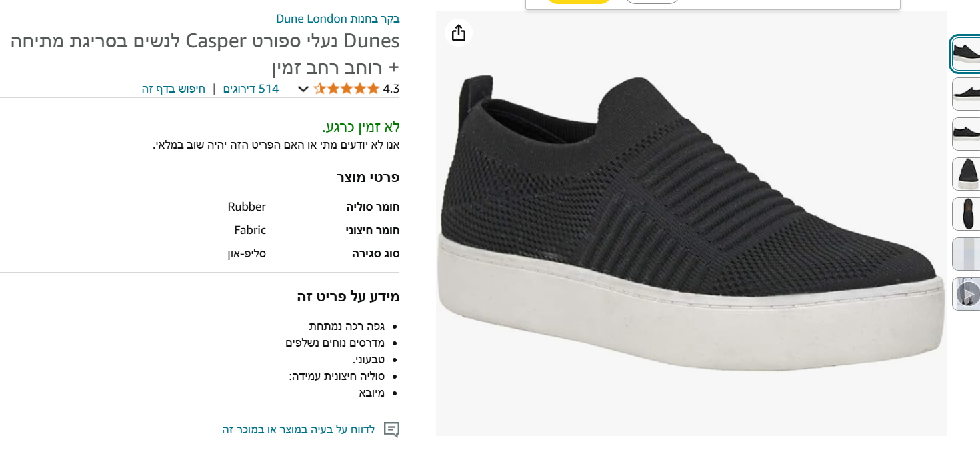The width and height of the screenshot is (980, 470).
Task: Select the third shoe thumbnail
Action: (966, 134)
